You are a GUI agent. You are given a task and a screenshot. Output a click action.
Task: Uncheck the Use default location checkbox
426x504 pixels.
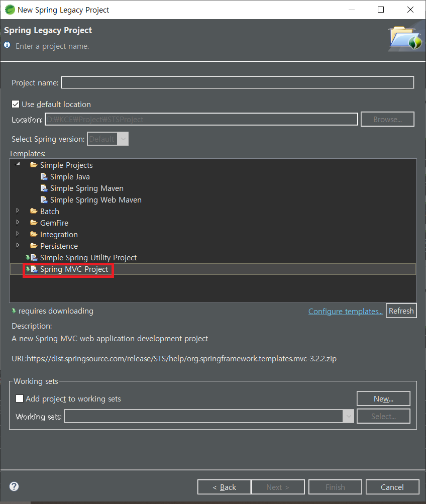point(16,104)
